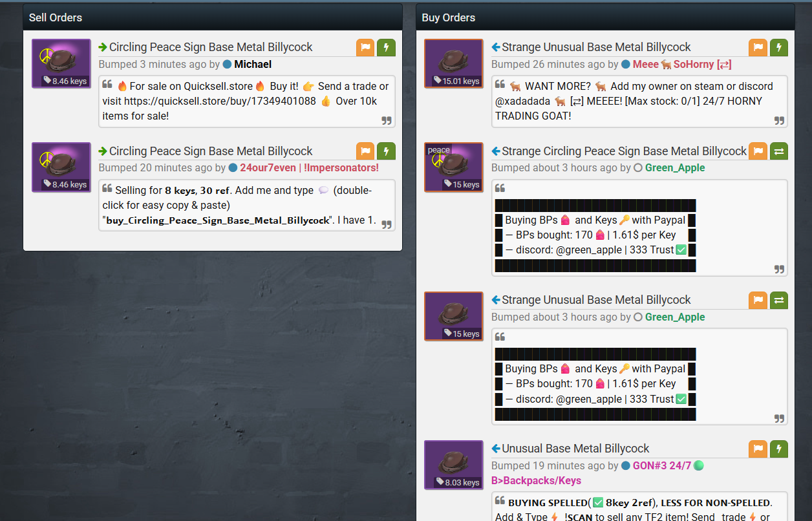Click the 8.46 keys price tag on Michael's item
The image size is (812, 521).
click(65, 81)
